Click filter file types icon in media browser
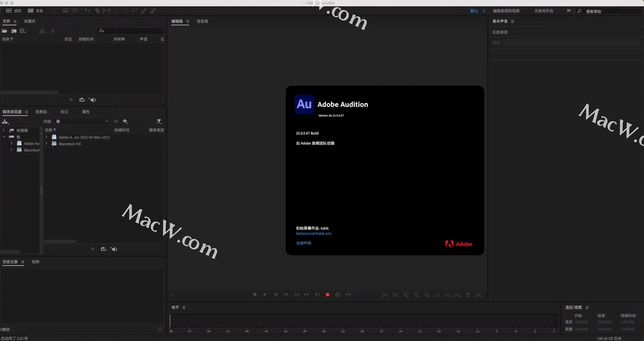 click(159, 121)
